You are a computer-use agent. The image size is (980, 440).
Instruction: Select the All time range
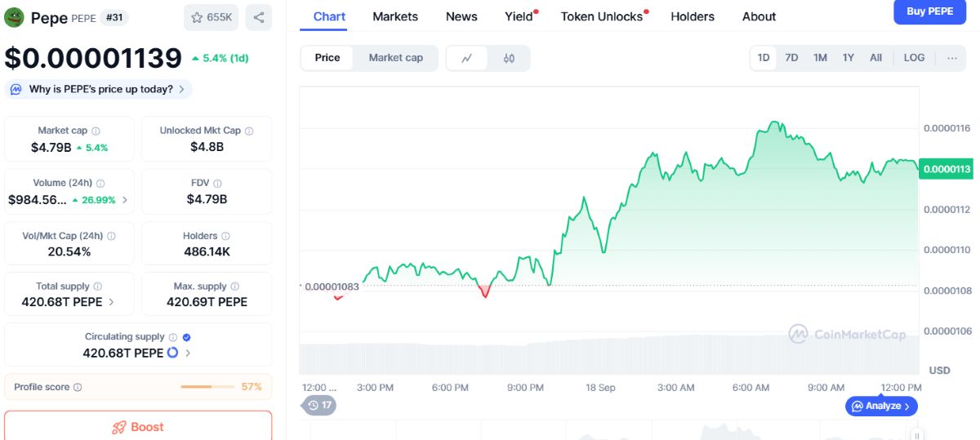click(876, 58)
